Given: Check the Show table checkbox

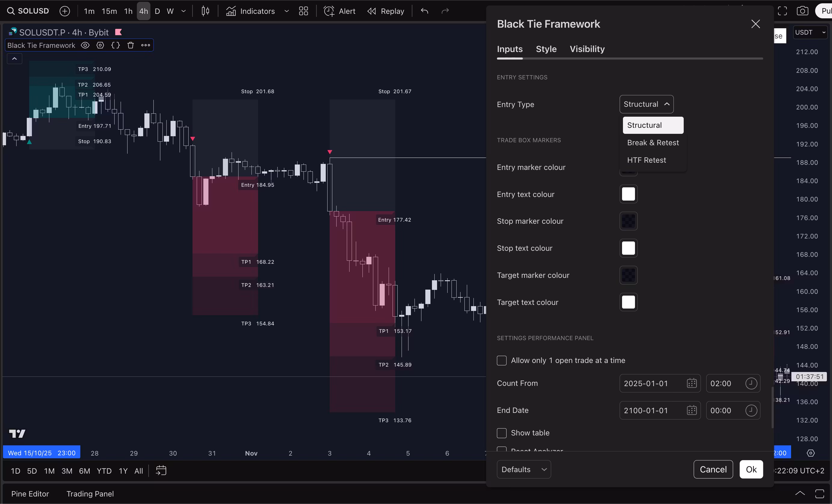Looking at the screenshot, I should point(502,433).
